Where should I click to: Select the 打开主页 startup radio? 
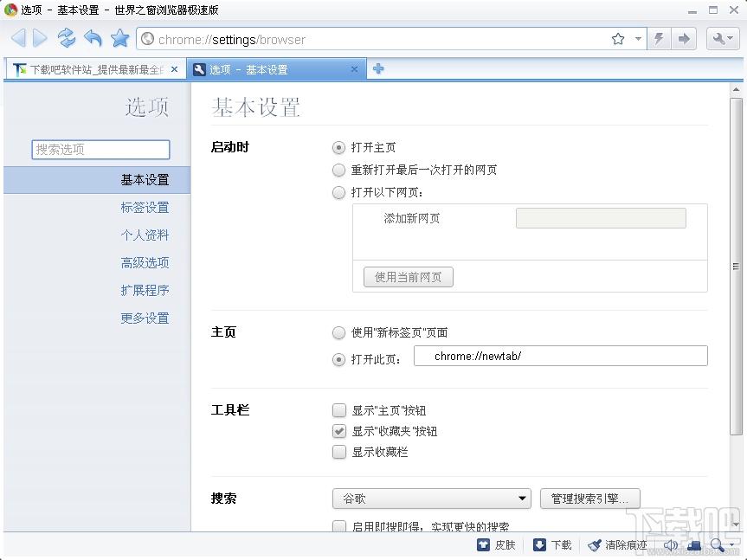[x=338, y=148]
